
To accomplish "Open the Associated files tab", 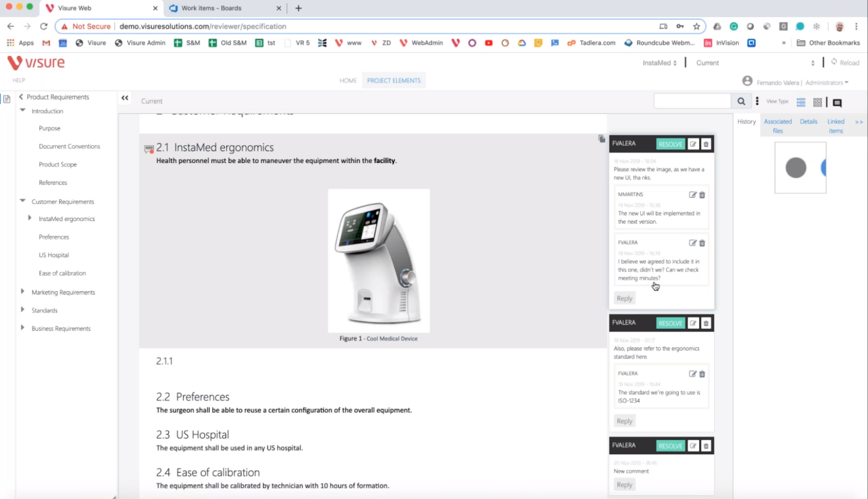I will [x=777, y=126].
